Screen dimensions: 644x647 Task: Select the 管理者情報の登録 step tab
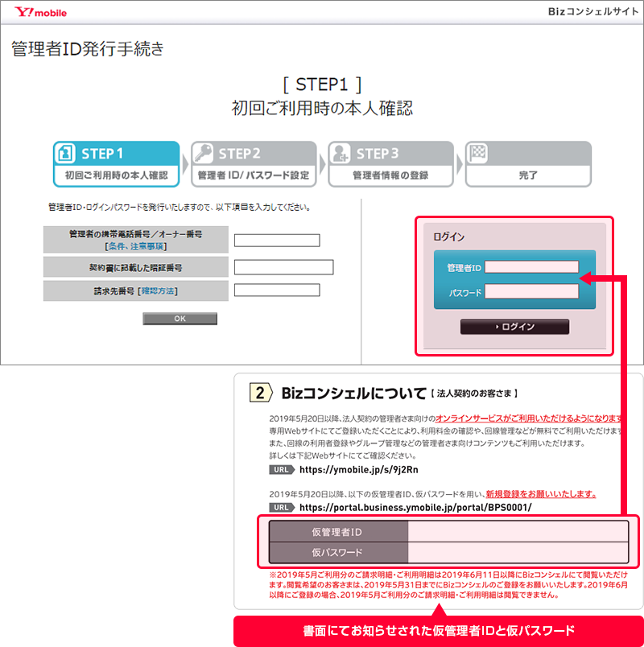[390, 175]
